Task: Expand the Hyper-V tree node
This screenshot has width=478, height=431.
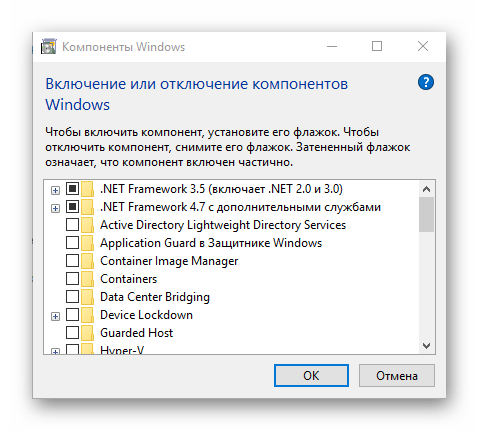Action: click(x=55, y=351)
